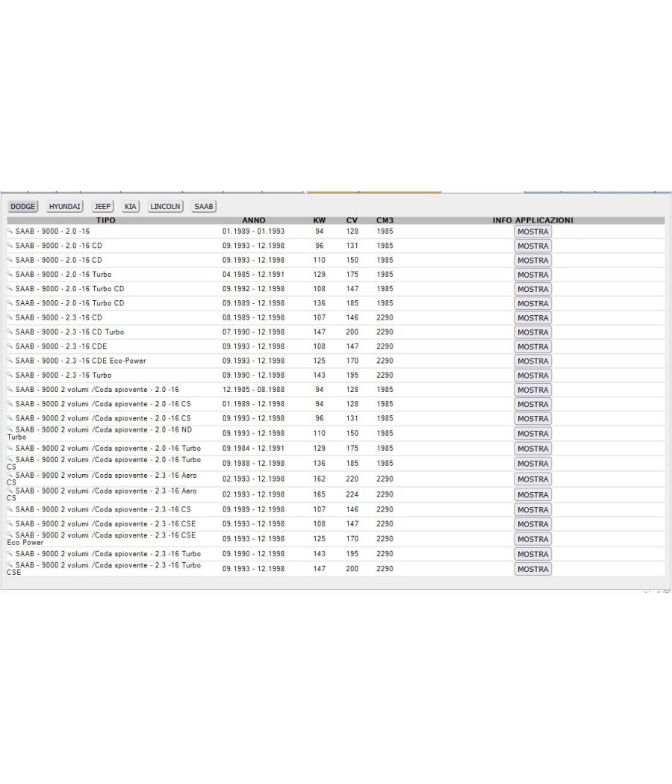The height and width of the screenshot is (784, 672).
Task: Click MOSTRA for 2.0 -16 CD 131 CV row
Action: pyautogui.click(x=533, y=246)
